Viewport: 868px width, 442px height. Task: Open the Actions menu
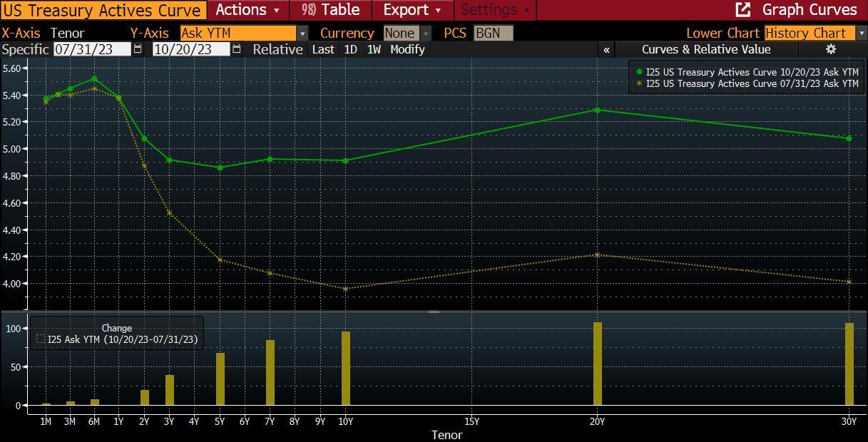pos(247,10)
